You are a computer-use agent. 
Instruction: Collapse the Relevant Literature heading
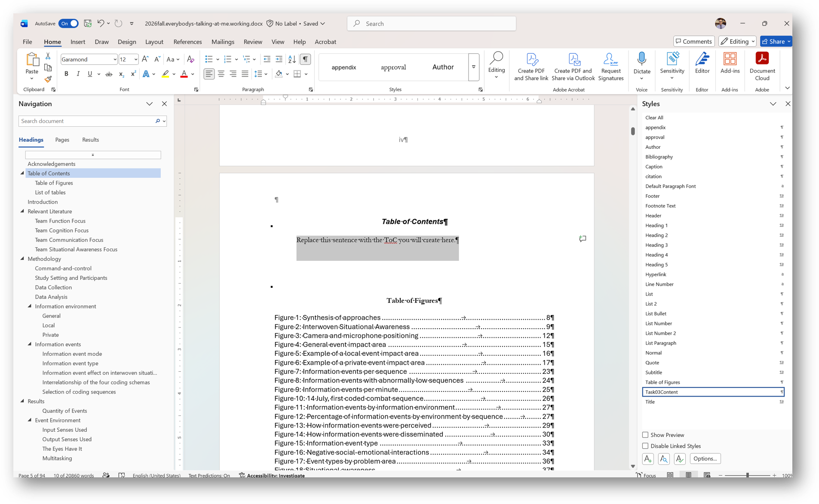pos(22,211)
